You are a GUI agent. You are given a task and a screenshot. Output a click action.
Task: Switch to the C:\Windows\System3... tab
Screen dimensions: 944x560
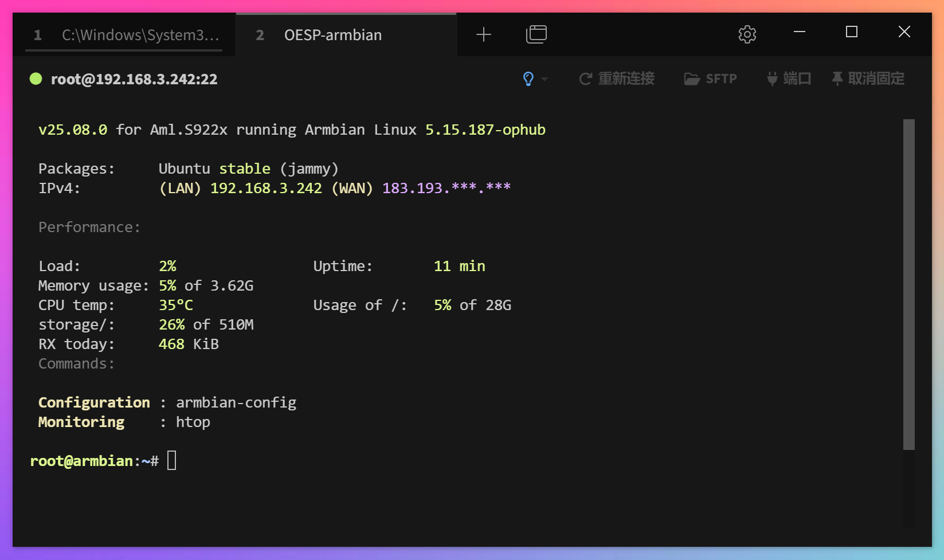(129, 35)
